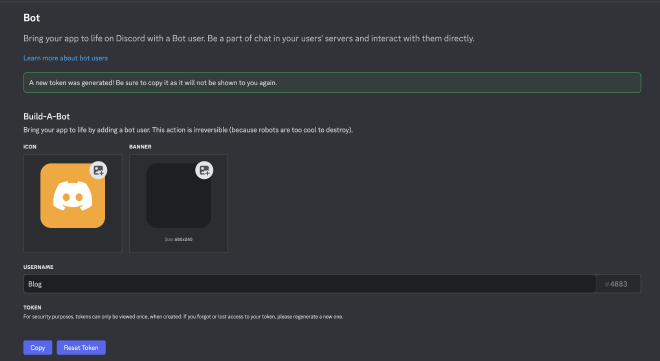This screenshot has height=361, width=660.
Task: Open the Learn more about bot users link
Action: coord(66,58)
